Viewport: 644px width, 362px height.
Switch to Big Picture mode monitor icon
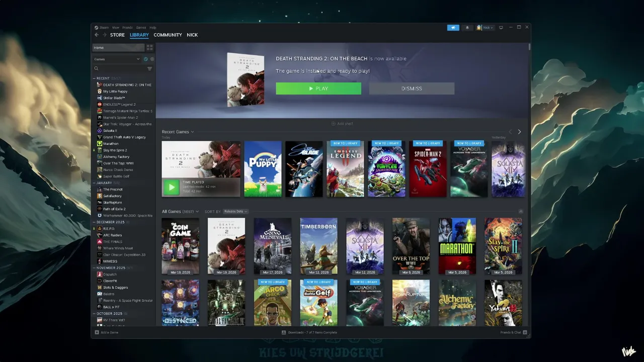[x=501, y=28]
